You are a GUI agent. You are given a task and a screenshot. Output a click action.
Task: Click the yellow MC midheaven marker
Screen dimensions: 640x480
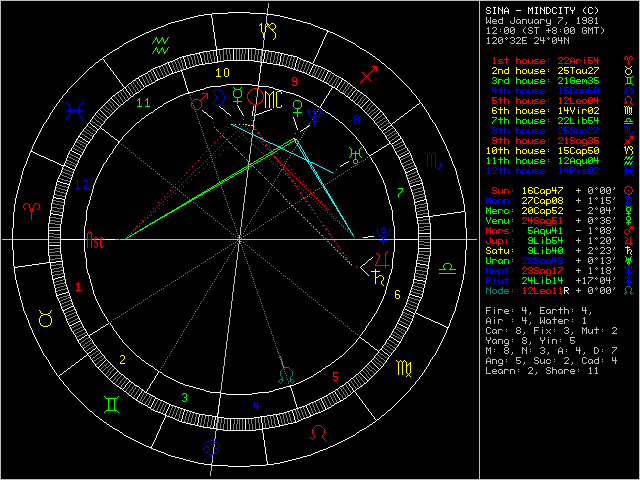(x=273, y=100)
